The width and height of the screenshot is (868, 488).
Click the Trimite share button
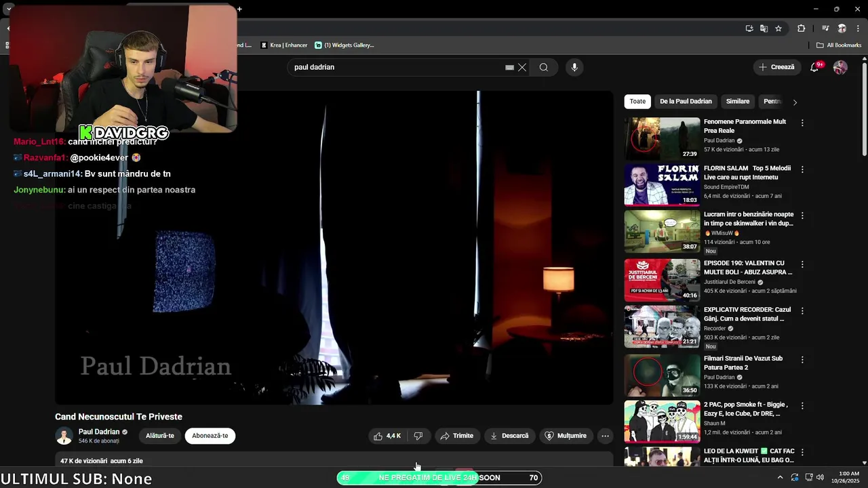(456, 436)
